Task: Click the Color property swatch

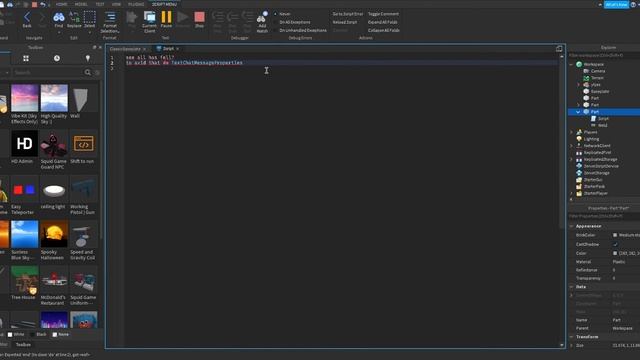Action: 615,253
